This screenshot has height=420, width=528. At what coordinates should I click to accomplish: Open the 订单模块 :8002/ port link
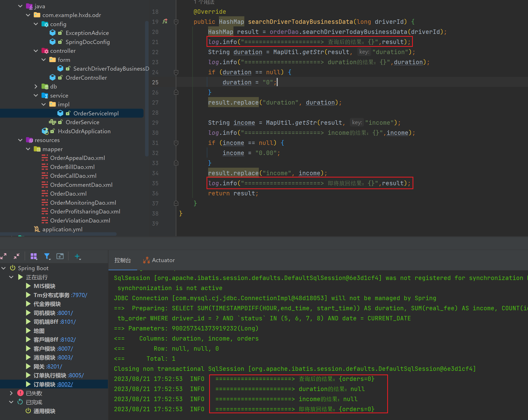[65, 384]
